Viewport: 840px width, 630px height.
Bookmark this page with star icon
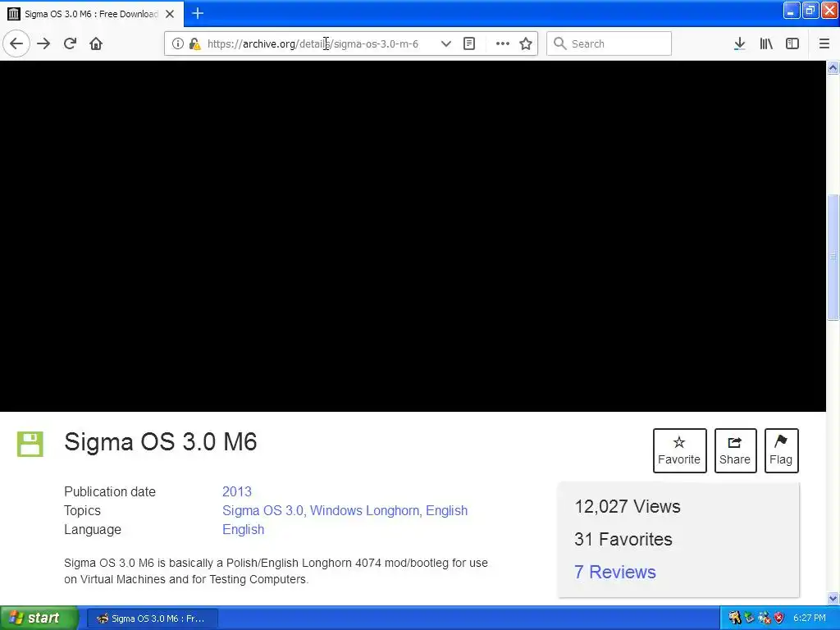526,43
